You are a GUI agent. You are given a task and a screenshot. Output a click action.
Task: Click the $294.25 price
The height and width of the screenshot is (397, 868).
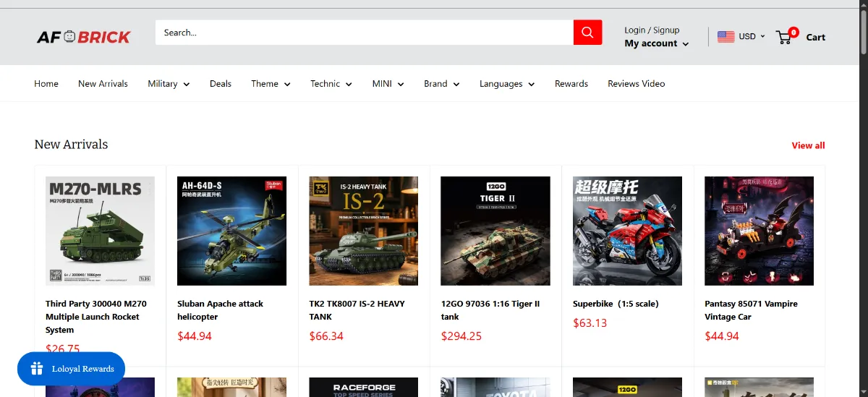coord(461,336)
